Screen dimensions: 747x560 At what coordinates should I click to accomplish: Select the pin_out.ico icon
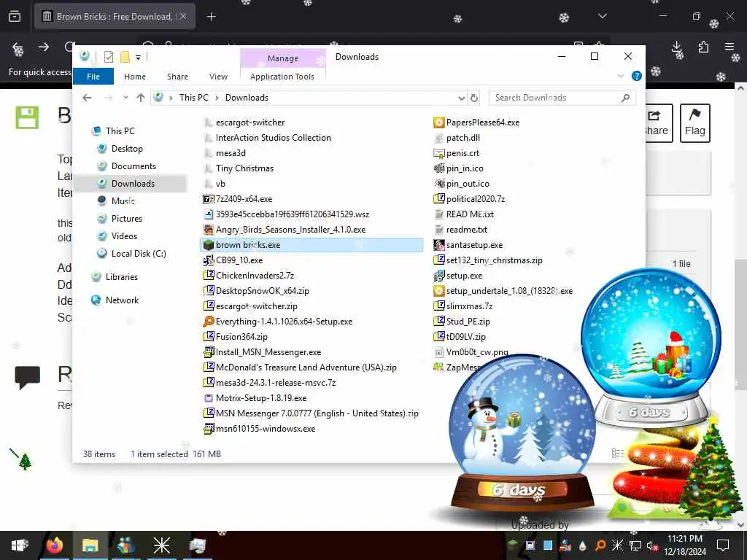tap(438, 183)
